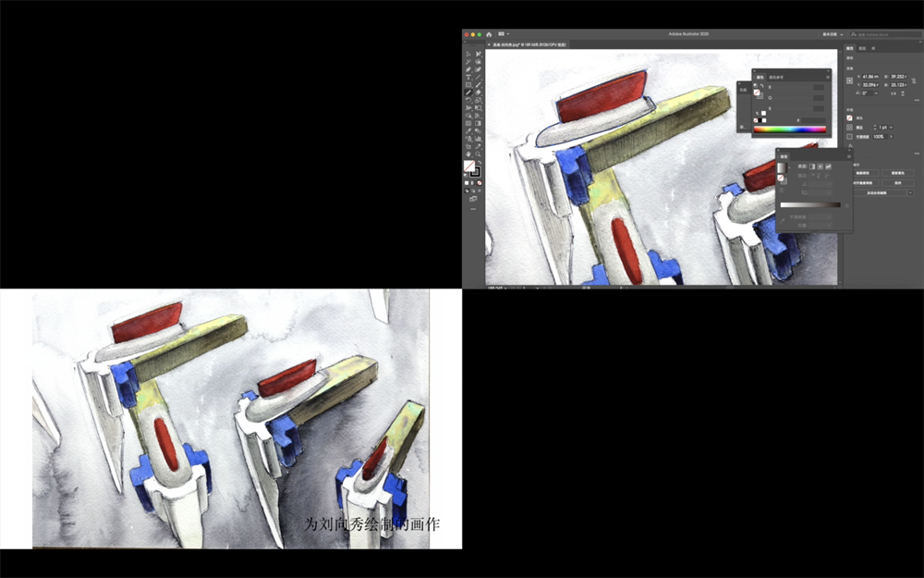
Task: Select the Eyedropper tool
Action: (468, 130)
